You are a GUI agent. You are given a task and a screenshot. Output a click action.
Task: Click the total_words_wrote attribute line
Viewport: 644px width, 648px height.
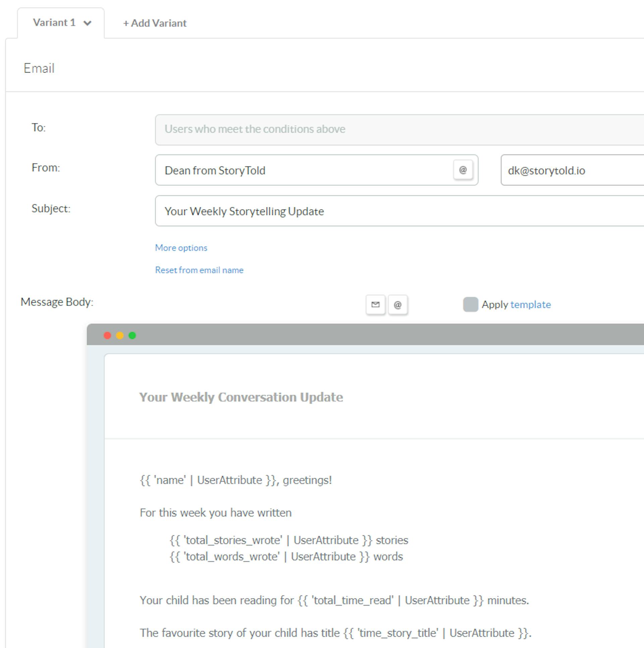[286, 557]
